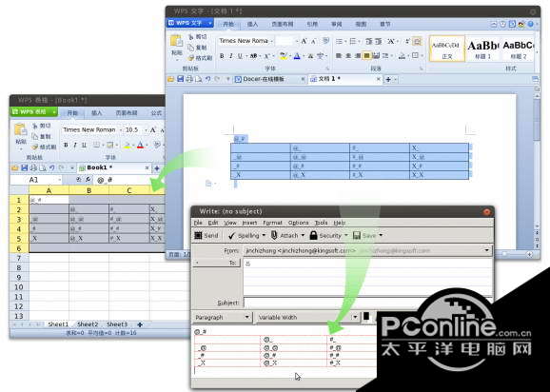550x392 pixels.
Task: Click the Save disk icon in WPS Writer quick toolbar
Action: 180,79
